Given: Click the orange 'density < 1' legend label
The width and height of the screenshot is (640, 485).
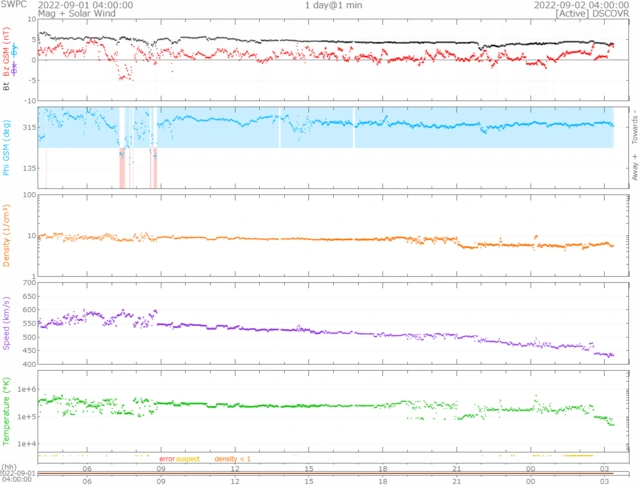Looking at the screenshot, I should tap(231, 458).
